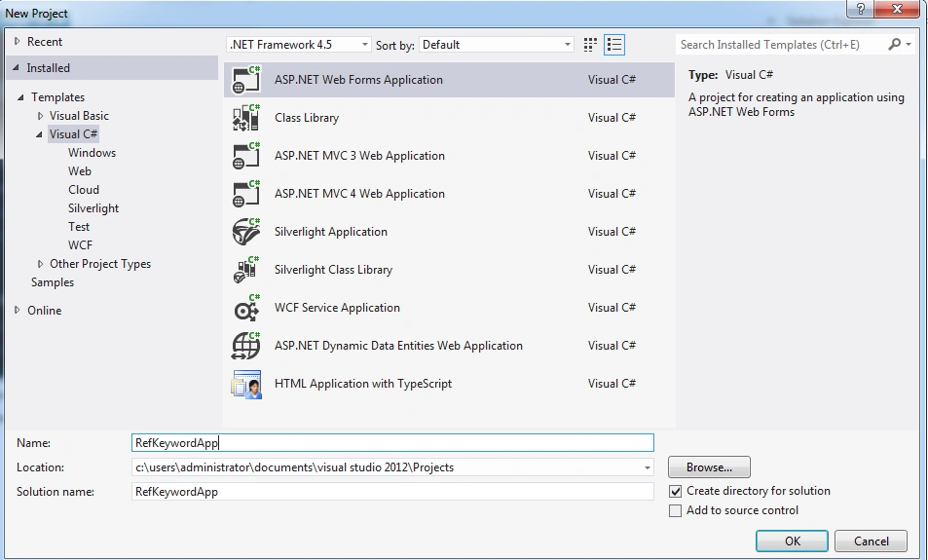Viewport: 928px width, 560px height.
Task: Click the Location path text field
Action: click(x=387, y=467)
